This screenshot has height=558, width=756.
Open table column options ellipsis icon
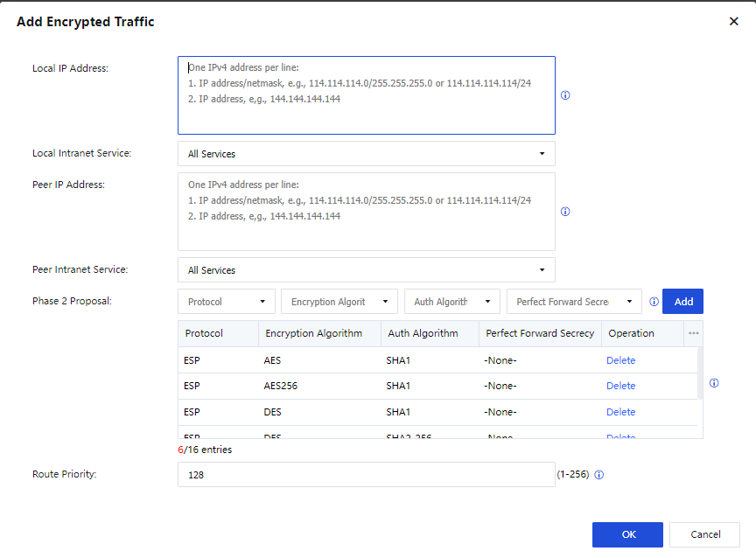pos(693,333)
